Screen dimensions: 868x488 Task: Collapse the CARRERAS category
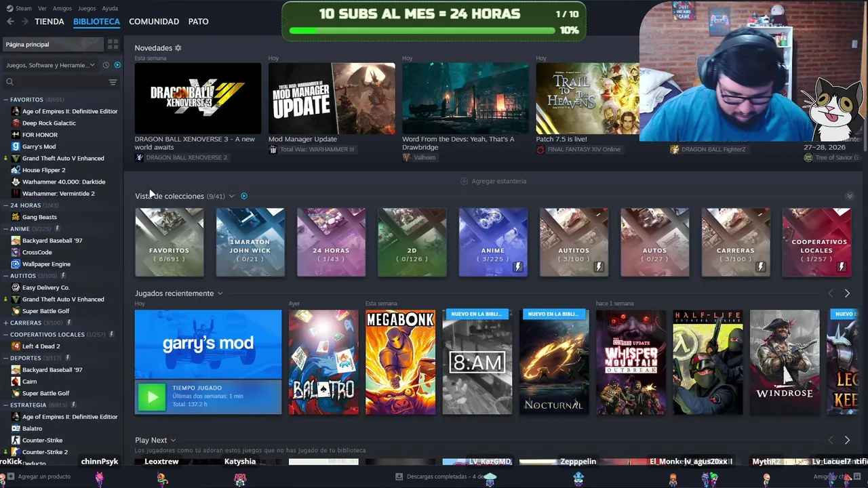(x=5, y=323)
